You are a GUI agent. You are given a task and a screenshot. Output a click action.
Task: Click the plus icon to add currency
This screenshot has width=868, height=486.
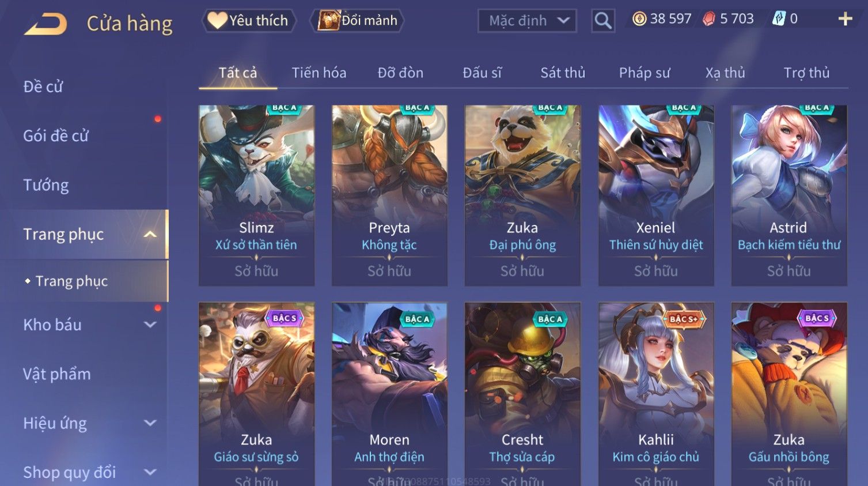845,19
